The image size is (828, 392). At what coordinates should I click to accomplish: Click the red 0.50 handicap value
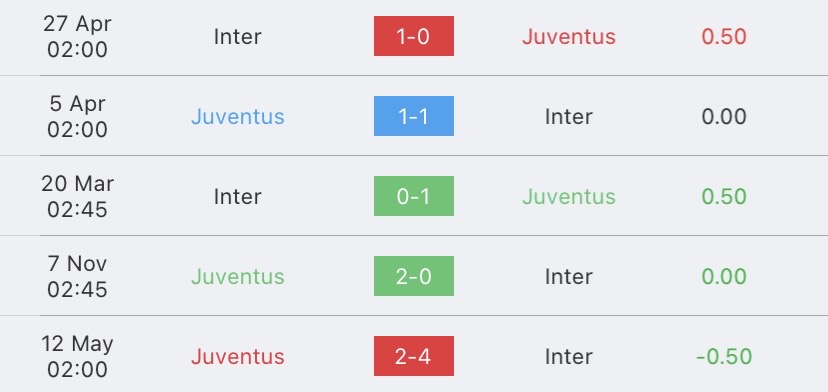pyautogui.click(x=724, y=37)
